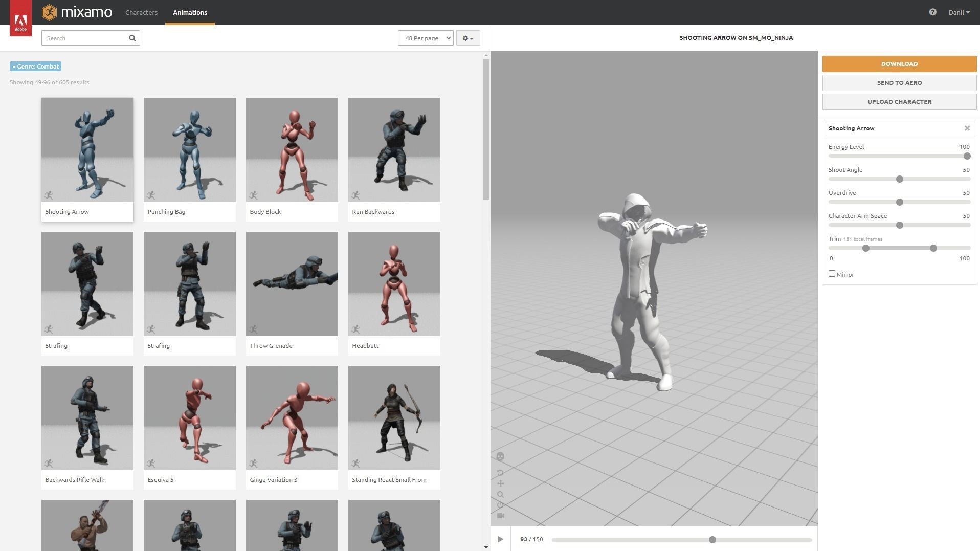Close the Shooting Arrow settings panel
980x551 pixels.
[x=967, y=128]
